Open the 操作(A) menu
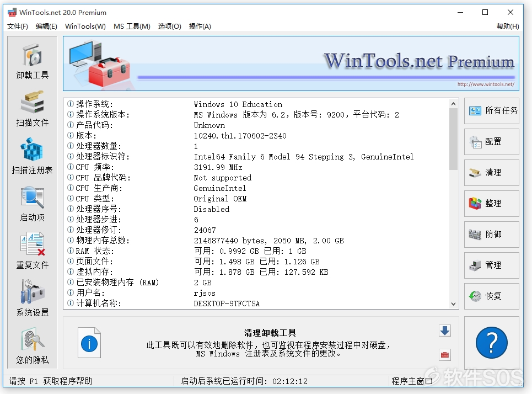The height and width of the screenshot is (394, 532). pos(200,26)
